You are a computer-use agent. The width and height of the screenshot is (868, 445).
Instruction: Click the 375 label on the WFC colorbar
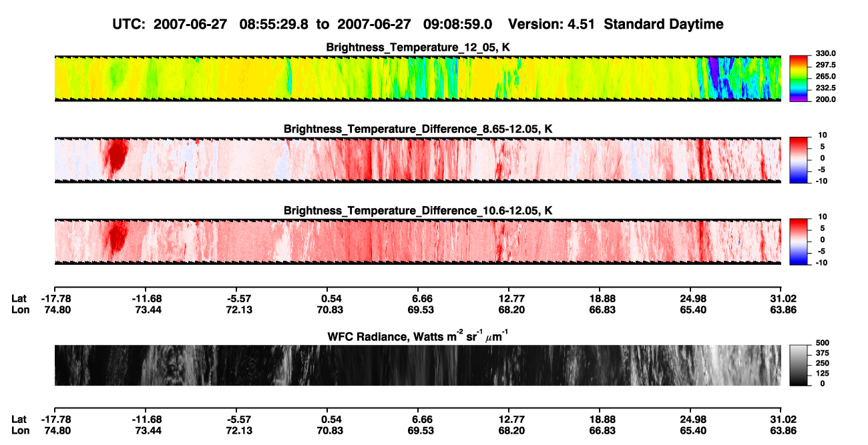click(x=822, y=353)
